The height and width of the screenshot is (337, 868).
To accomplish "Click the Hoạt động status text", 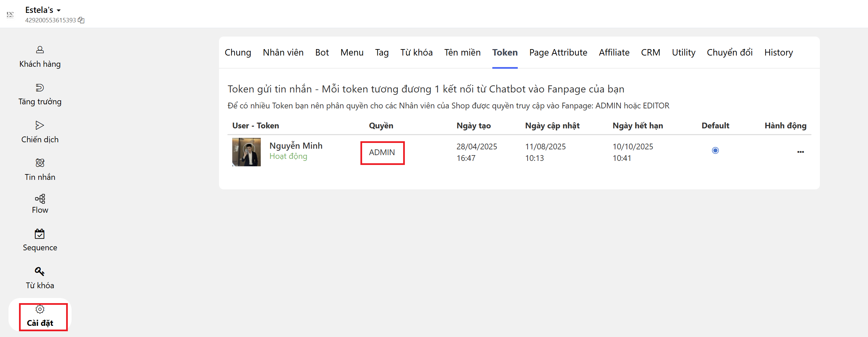I will 288,156.
